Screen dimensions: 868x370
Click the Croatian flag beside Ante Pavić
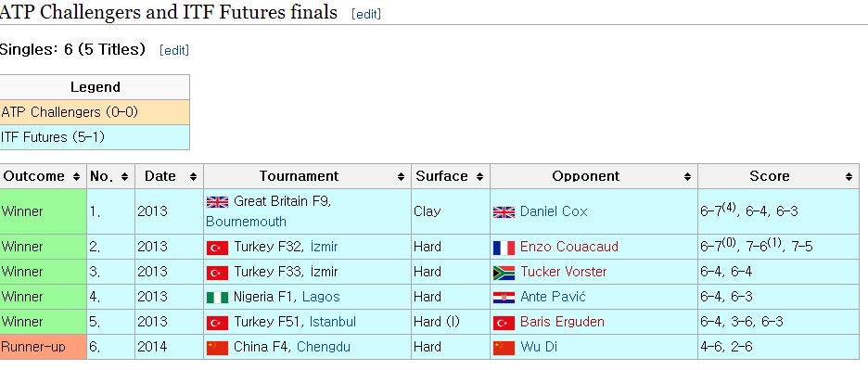coord(504,298)
